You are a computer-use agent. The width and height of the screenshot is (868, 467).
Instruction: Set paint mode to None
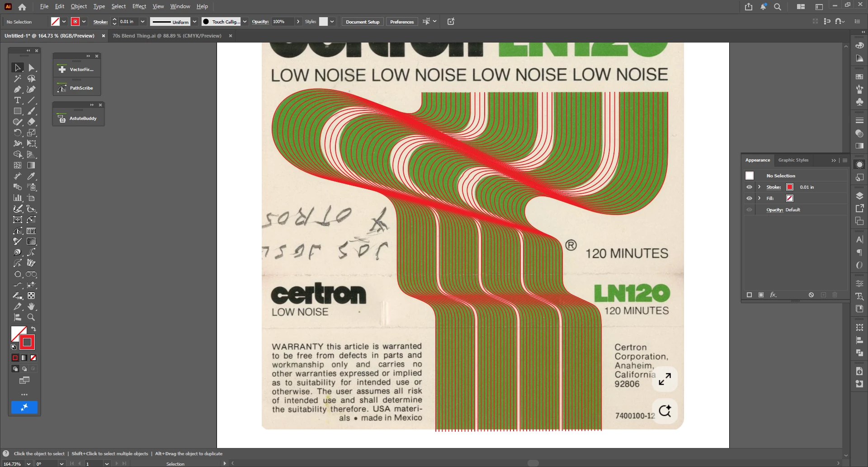coord(33,357)
